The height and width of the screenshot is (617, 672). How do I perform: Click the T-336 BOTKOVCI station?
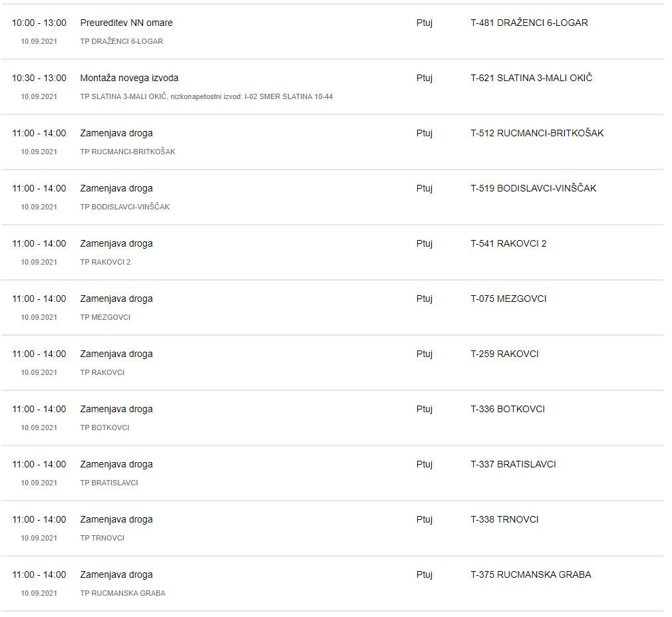[x=508, y=409]
